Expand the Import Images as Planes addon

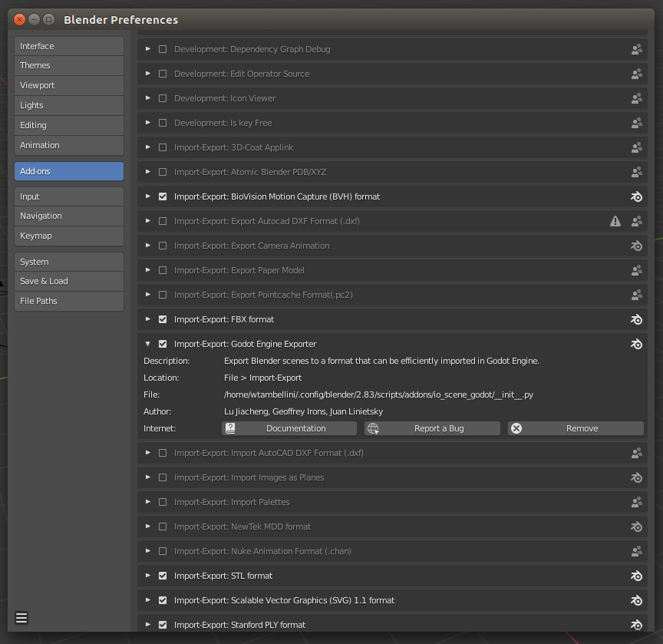click(x=147, y=477)
